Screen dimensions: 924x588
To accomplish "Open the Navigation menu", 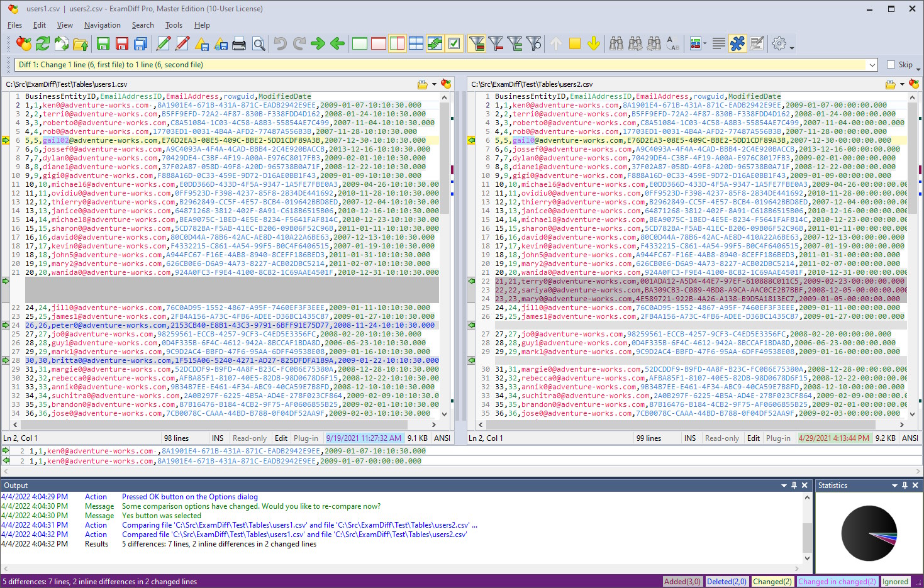I will [102, 25].
